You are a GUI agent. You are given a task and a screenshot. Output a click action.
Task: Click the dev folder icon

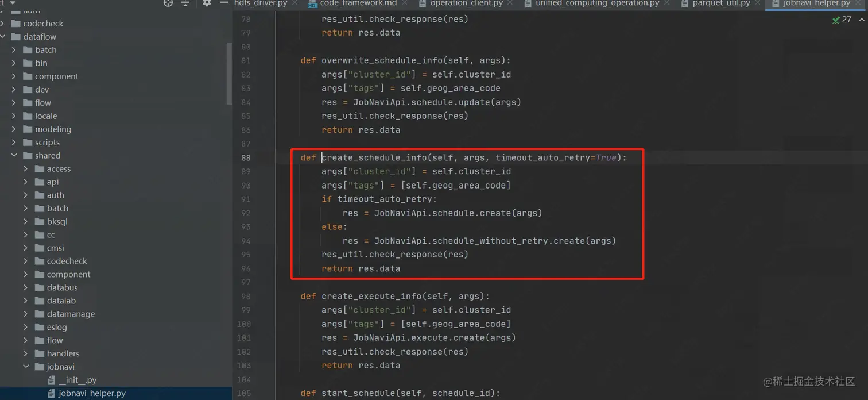28,90
